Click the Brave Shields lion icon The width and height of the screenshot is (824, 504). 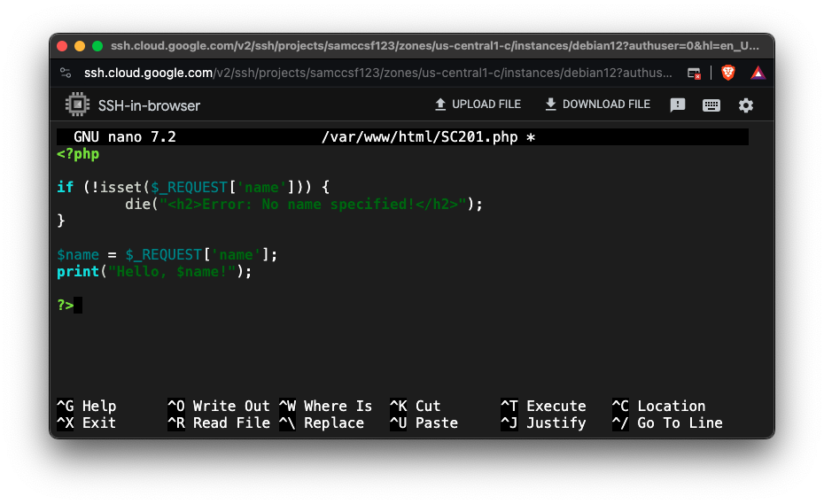(728, 73)
